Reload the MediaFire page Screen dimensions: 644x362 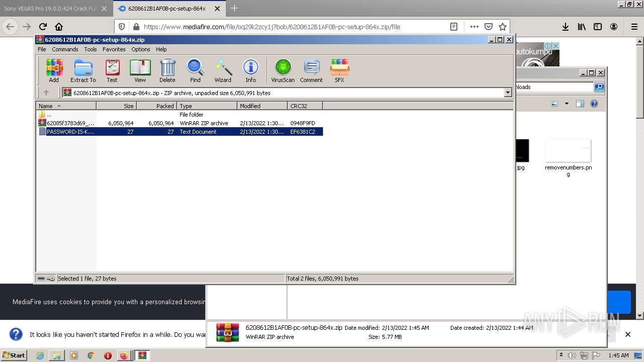tap(43, 27)
